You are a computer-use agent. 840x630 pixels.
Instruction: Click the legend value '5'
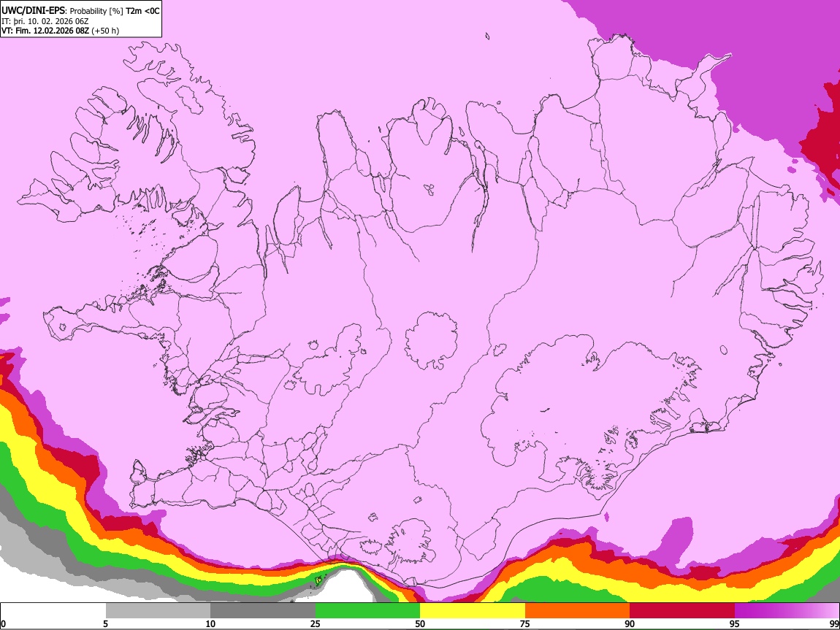(x=105, y=623)
